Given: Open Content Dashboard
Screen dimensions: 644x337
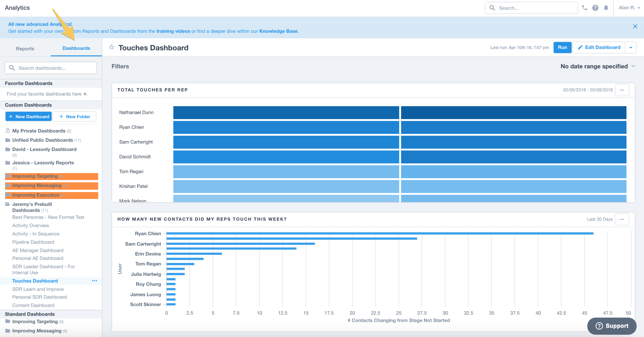Looking at the screenshot, I should point(33,305).
